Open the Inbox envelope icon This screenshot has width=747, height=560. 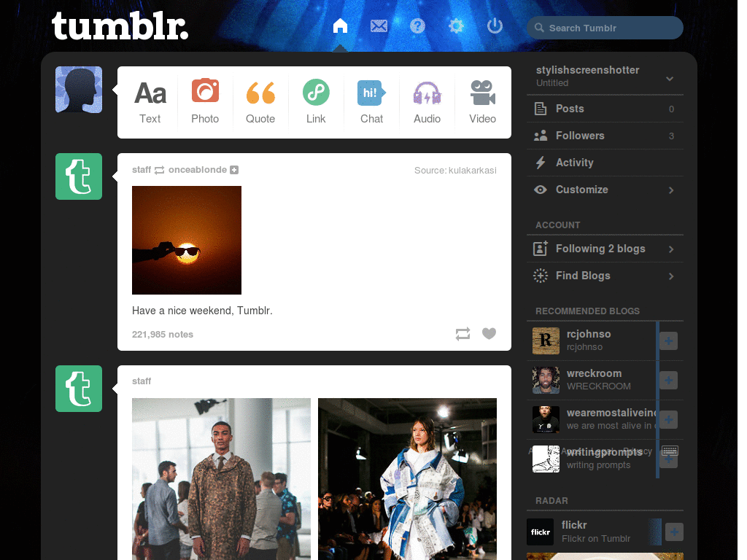379,26
